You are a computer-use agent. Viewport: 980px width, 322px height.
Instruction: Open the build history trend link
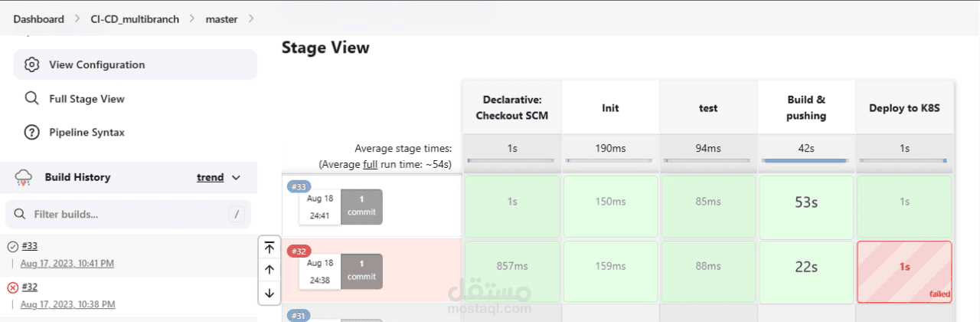point(211,177)
